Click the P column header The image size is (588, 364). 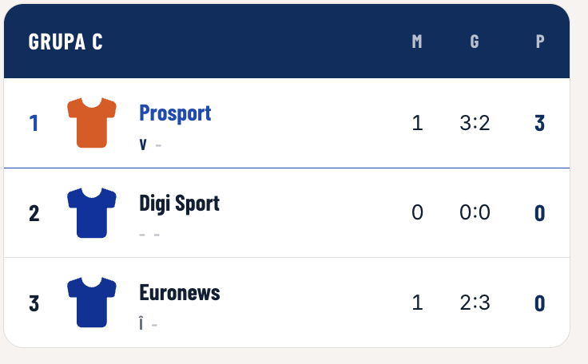coord(539,42)
